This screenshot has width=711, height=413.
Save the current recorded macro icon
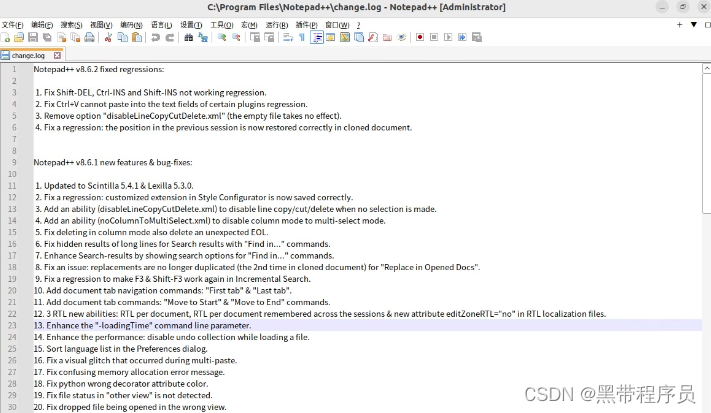click(477, 38)
